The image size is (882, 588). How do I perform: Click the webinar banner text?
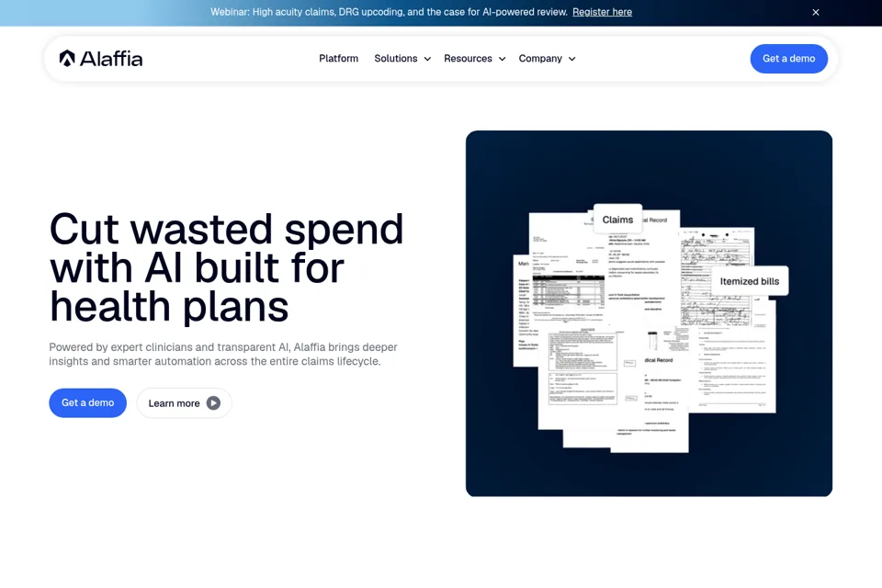(389, 12)
